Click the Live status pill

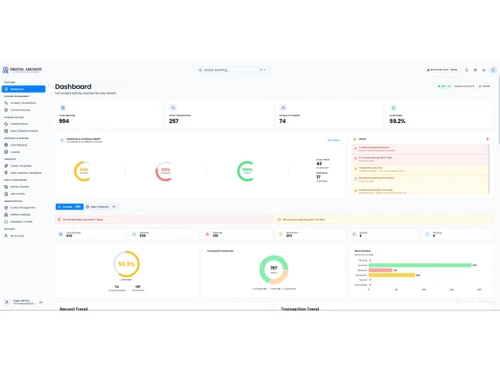click(444, 86)
